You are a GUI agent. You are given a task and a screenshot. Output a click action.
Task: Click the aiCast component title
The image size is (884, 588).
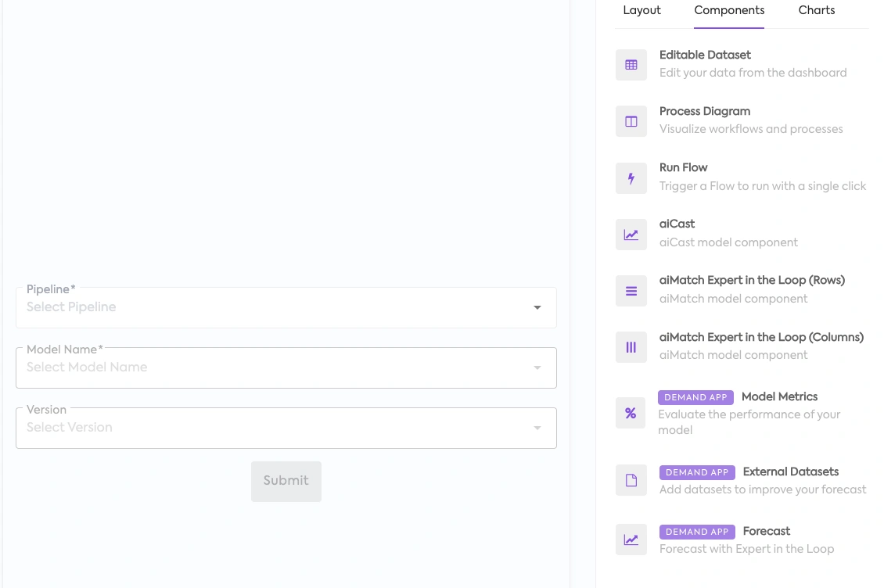pyautogui.click(x=677, y=224)
